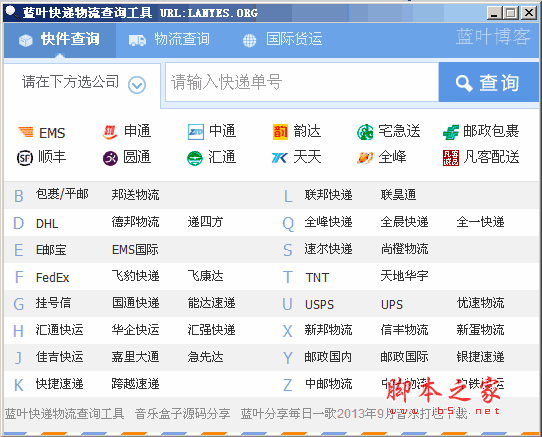Choose E邮宝 in row E
Viewport: 542px width, 437px height.
click(x=51, y=250)
